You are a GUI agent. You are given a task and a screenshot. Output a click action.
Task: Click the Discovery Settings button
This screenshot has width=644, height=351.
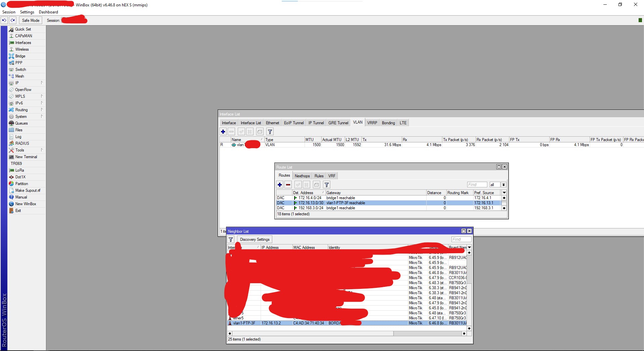[x=255, y=239]
